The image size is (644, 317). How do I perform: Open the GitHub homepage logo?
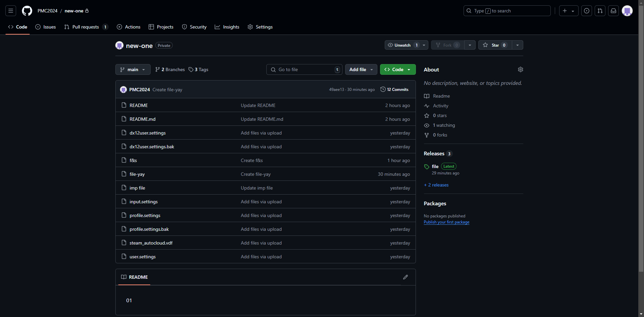[27, 11]
